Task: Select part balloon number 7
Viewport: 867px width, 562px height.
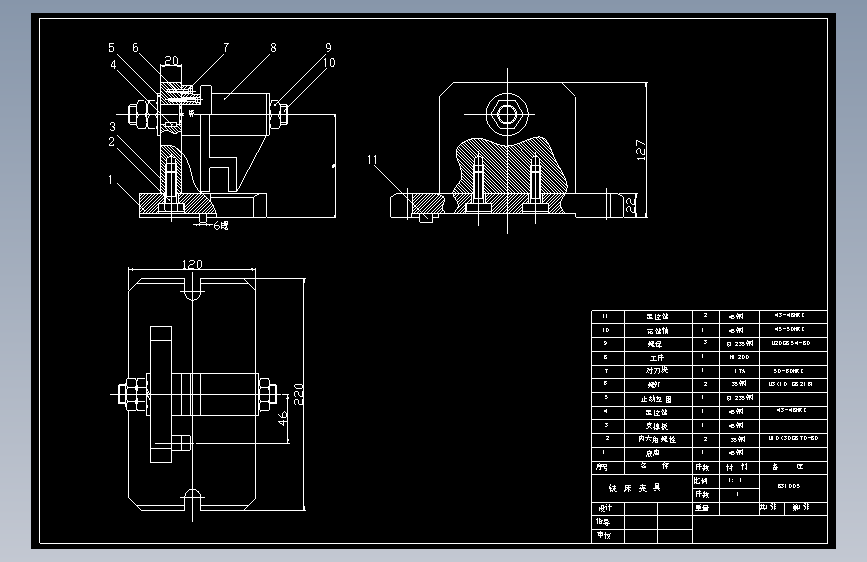Action: pyautogui.click(x=226, y=48)
